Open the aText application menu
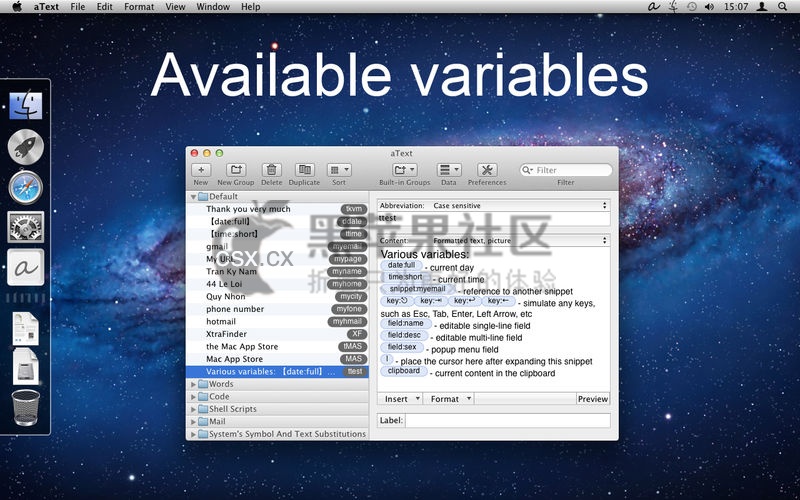Screen dimensions: 800x500 pos(46,7)
